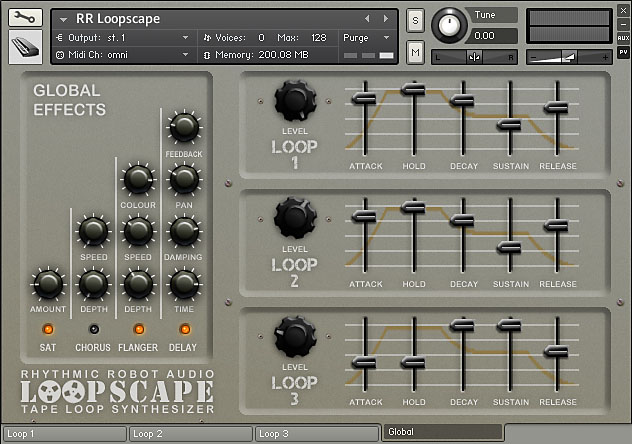Click the Loop 3 DECAY fader handle
This screenshot has width=632, height=444.
click(462, 325)
